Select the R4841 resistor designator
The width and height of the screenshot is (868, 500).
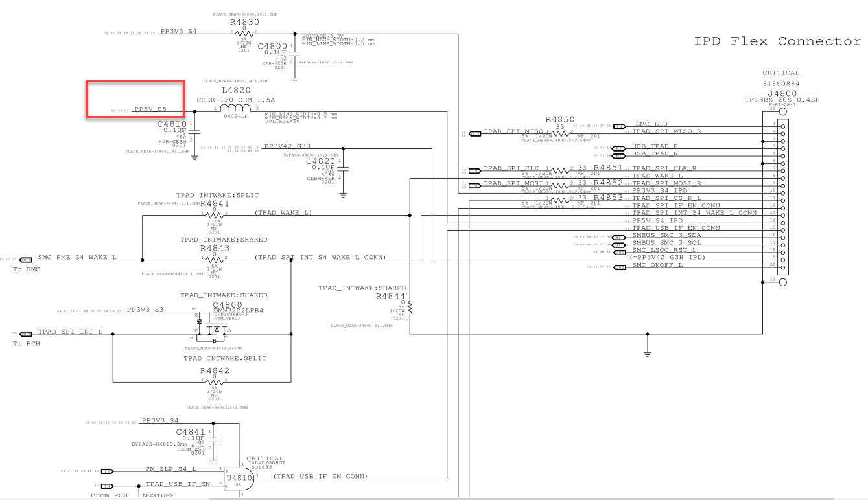pos(215,203)
